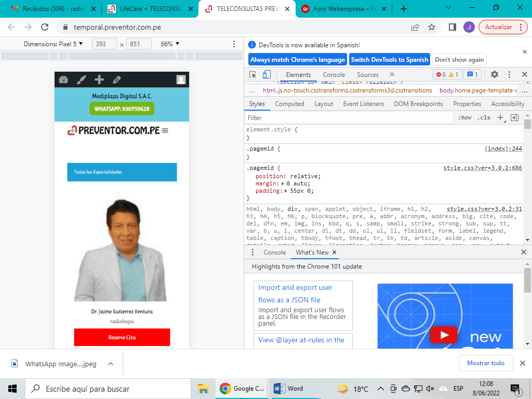Play the Chrome 101 new video
This screenshot has height=399, width=532.
[x=444, y=335]
